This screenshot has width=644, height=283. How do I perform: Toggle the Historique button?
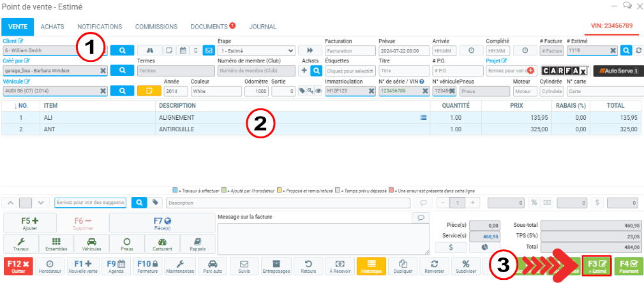(x=371, y=266)
